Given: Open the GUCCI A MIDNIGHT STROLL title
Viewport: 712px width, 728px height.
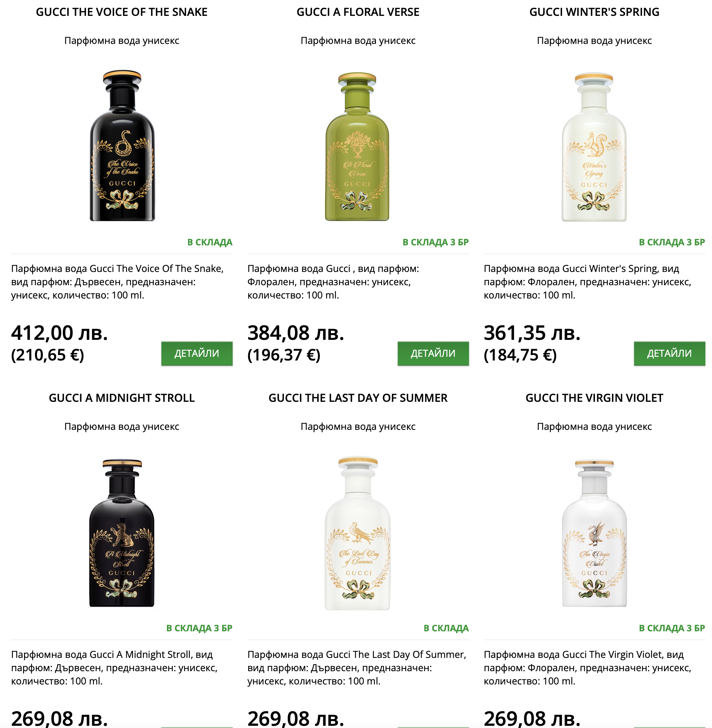Looking at the screenshot, I should [121, 398].
